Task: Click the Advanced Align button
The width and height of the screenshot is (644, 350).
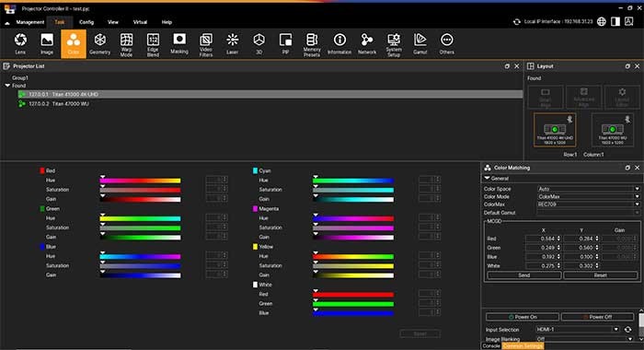Action: coord(583,97)
